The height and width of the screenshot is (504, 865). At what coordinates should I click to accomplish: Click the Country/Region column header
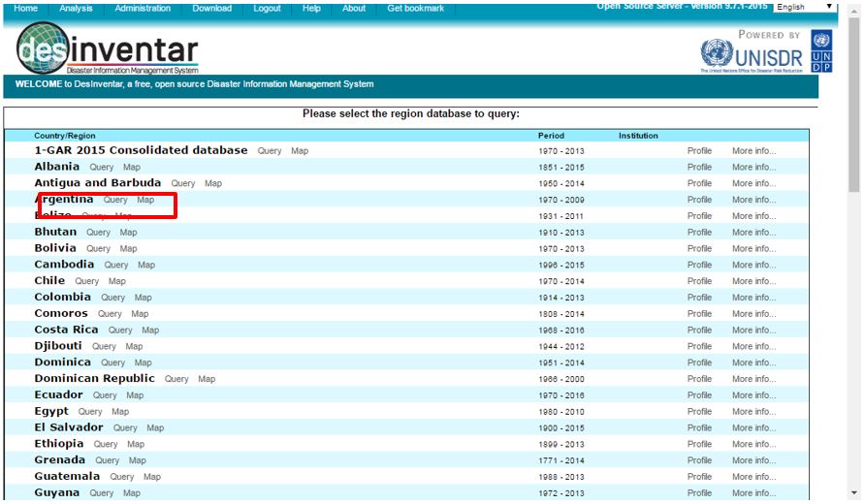point(65,136)
